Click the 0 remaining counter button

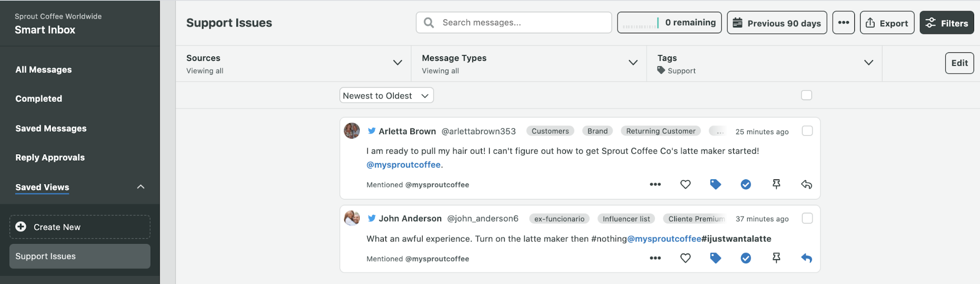pos(669,23)
